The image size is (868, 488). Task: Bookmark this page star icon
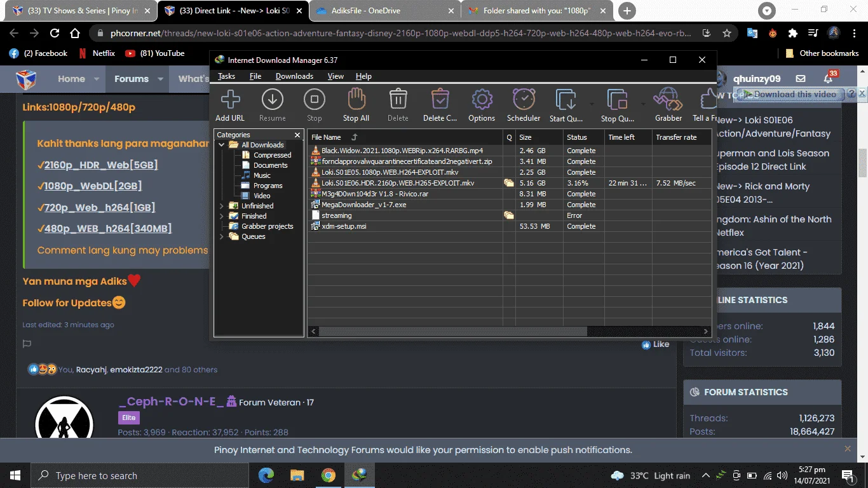pos(727,33)
